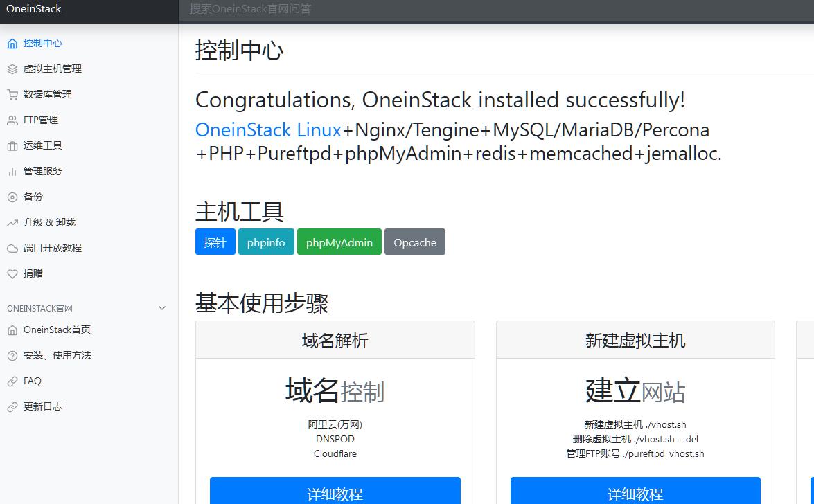The height and width of the screenshot is (504, 814).
Task: Open OneinStack首页 in the sidebar
Action: pyautogui.click(x=57, y=330)
